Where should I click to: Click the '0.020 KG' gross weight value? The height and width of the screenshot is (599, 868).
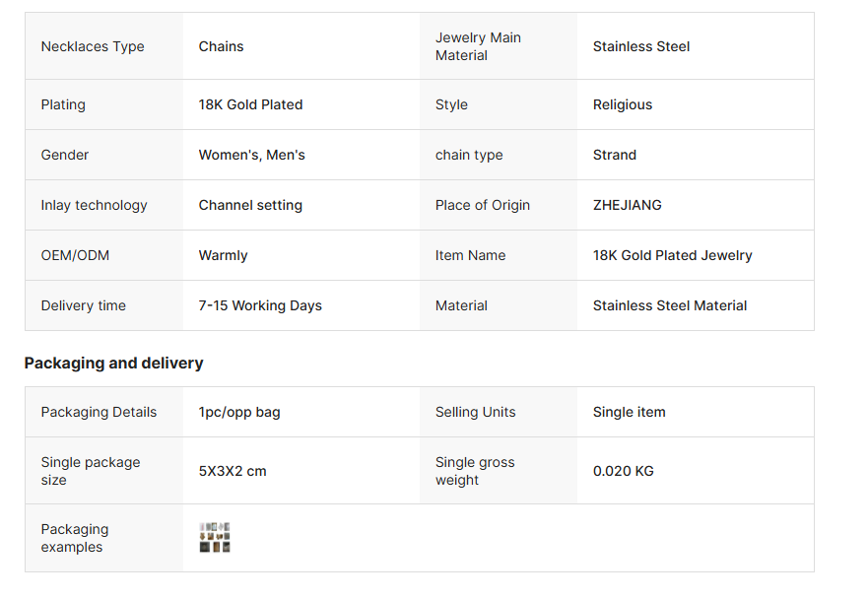(x=623, y=471)
